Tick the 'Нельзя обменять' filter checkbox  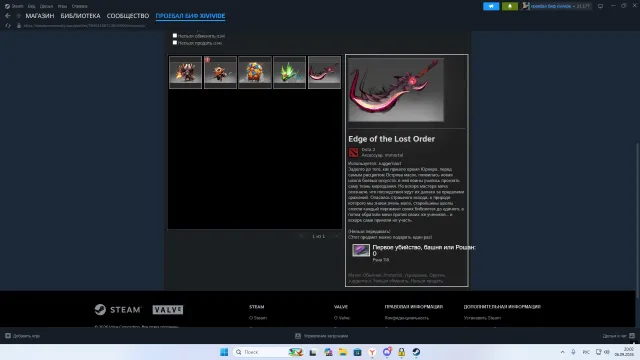tap(175, 36)
